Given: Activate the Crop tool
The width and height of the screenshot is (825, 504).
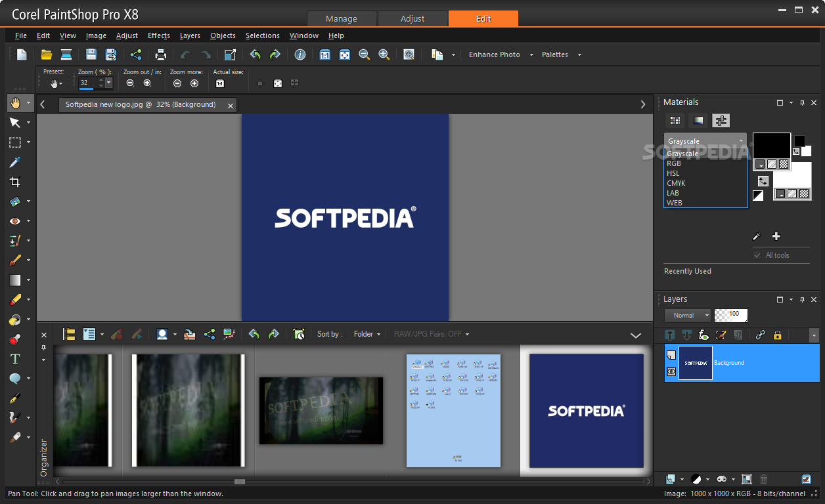Looking at the screenshot, I should click(x=15, y=182).
